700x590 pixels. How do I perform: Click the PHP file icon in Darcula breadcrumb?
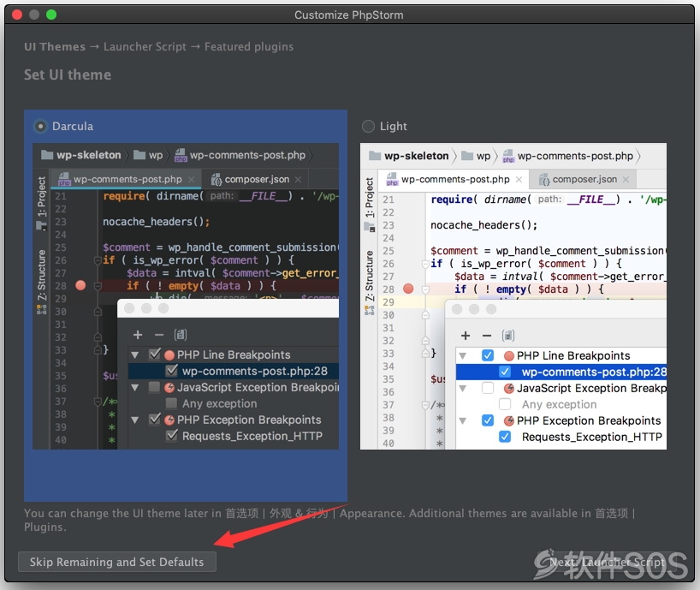tap(181, 155)
